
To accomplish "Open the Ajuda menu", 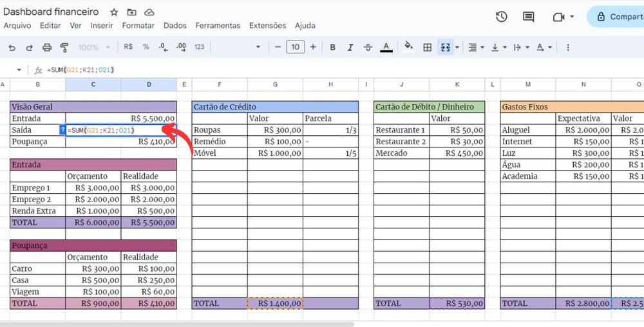I will 305,26.
